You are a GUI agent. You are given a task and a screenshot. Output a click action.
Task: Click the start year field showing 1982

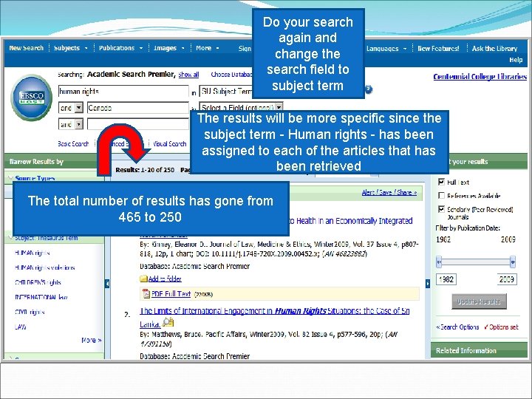tap(446, 279)
